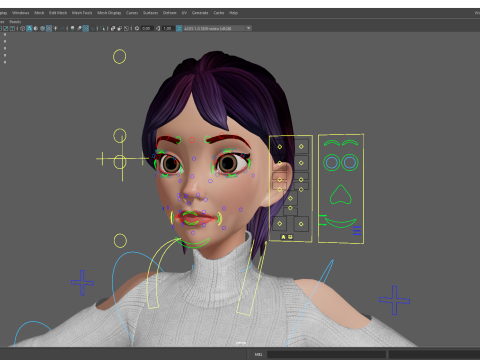Screen dimensions: 480x360
Task: Click the command line input field
Action: tap(326, 354)
